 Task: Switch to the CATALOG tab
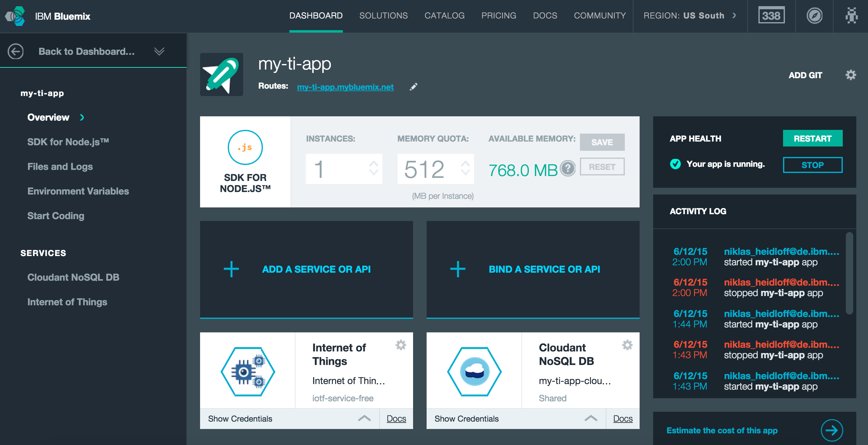444,16
